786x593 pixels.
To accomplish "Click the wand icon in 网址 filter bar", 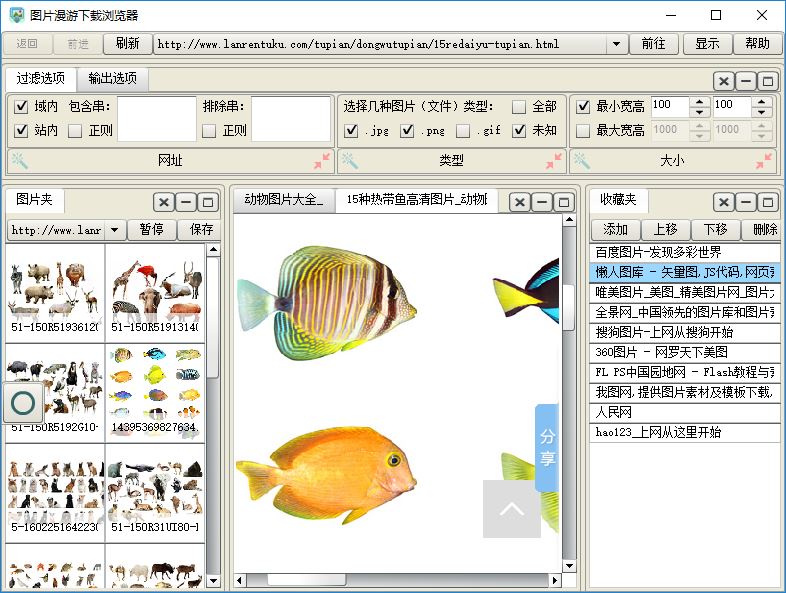I will (x=20, y=161).
